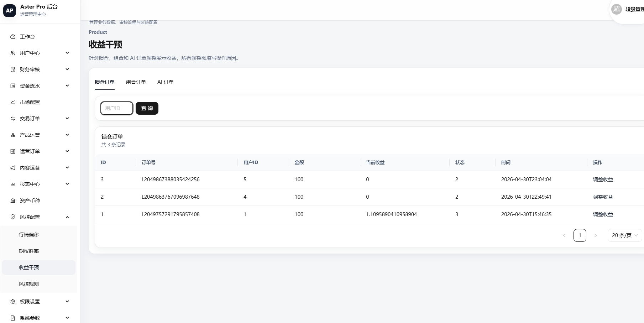Expand the 资金流水 menu chevron
The height and width of the screenshot is (323, 644).
pyautogui.click(x=67, y=86)
